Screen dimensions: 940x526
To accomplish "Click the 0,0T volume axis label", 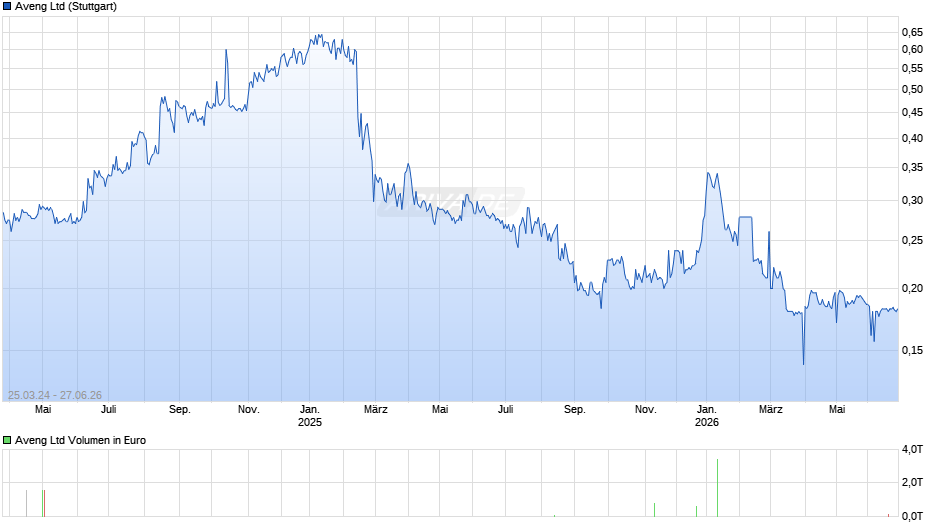I will pos(912,516).
